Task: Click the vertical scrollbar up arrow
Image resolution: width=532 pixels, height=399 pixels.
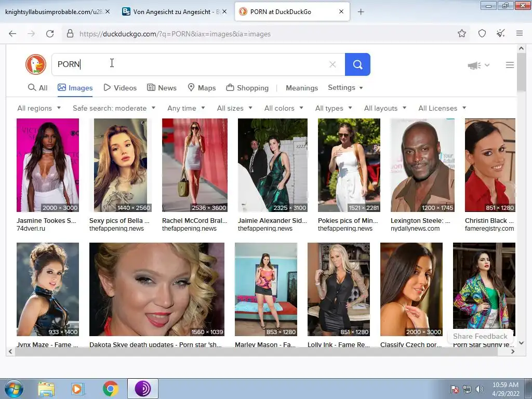Action: [x=522, y=48]
